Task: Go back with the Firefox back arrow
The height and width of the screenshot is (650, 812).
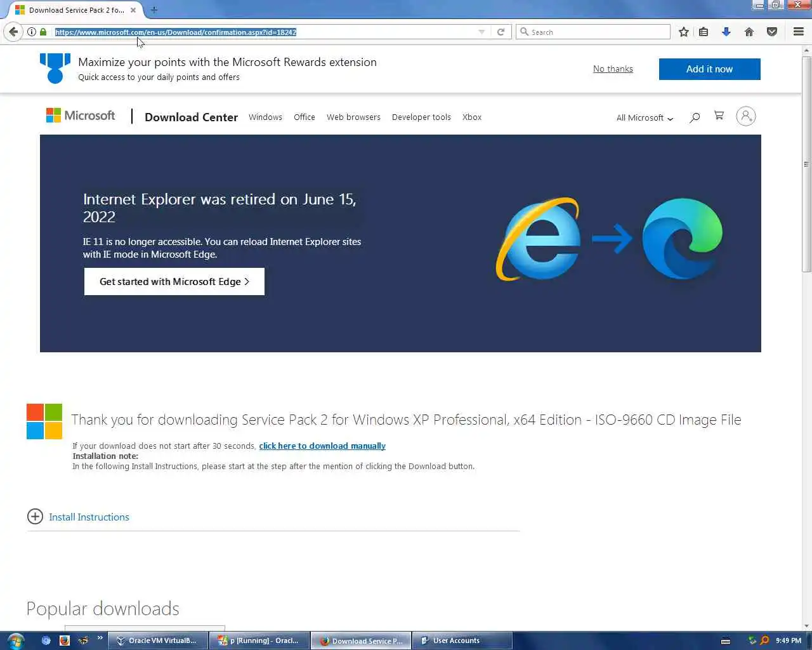Action: pos(13,32)
